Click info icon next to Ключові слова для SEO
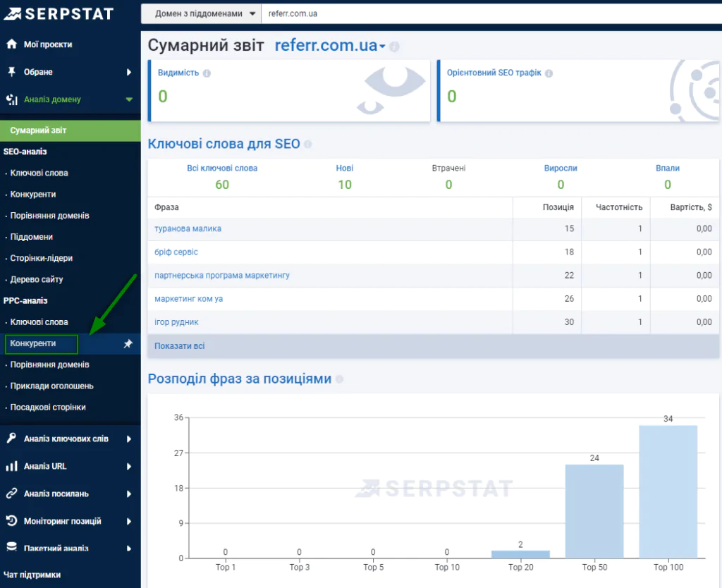Viewport: 722px width, 588px height. click(307, 144)
